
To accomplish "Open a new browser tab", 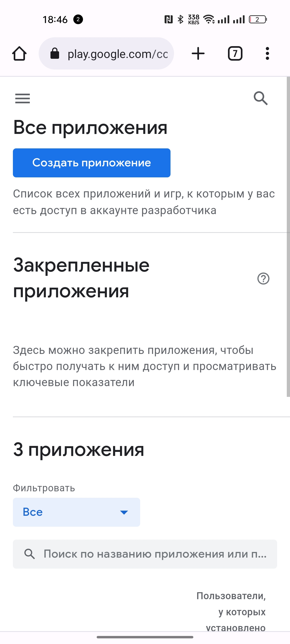I will [198, 53].
